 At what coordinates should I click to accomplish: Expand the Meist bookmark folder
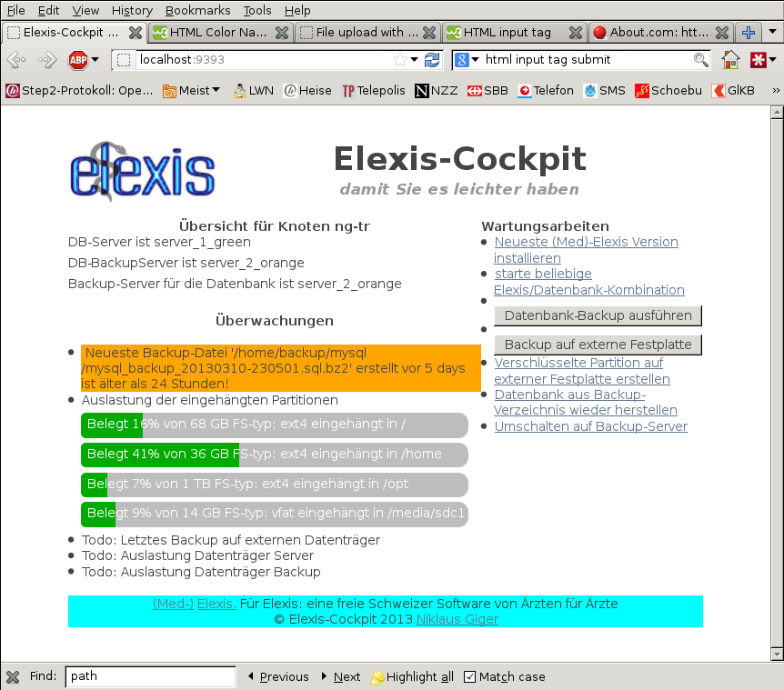click(192, 90)
